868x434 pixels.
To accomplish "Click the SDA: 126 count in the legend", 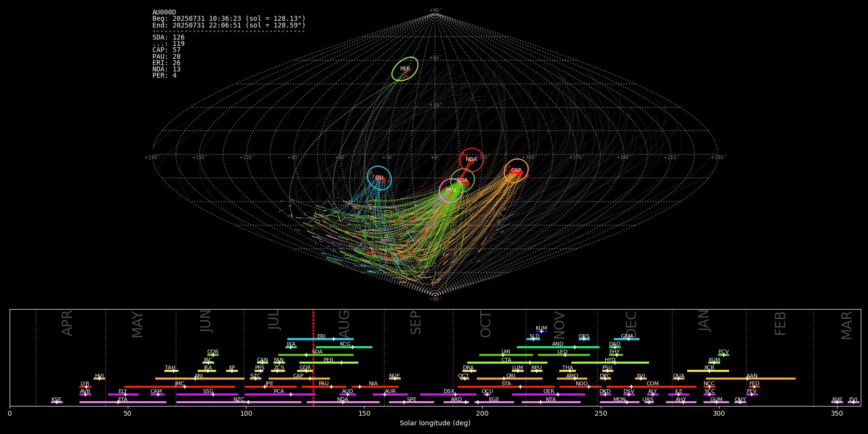I will click(168, 38).
